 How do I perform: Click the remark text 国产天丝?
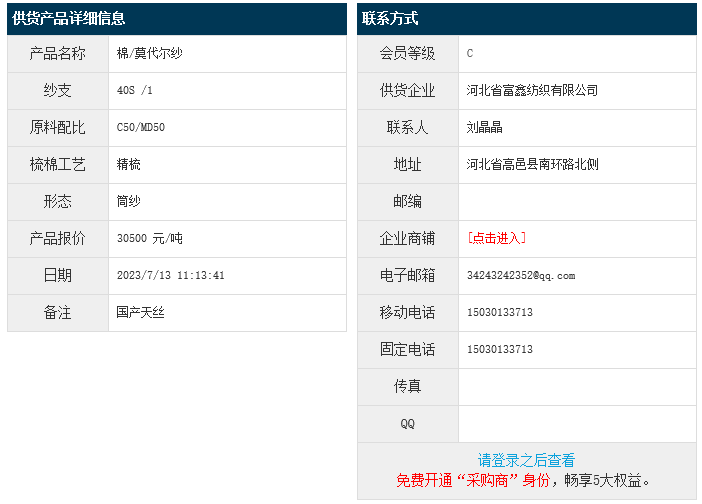coord(141,313)
